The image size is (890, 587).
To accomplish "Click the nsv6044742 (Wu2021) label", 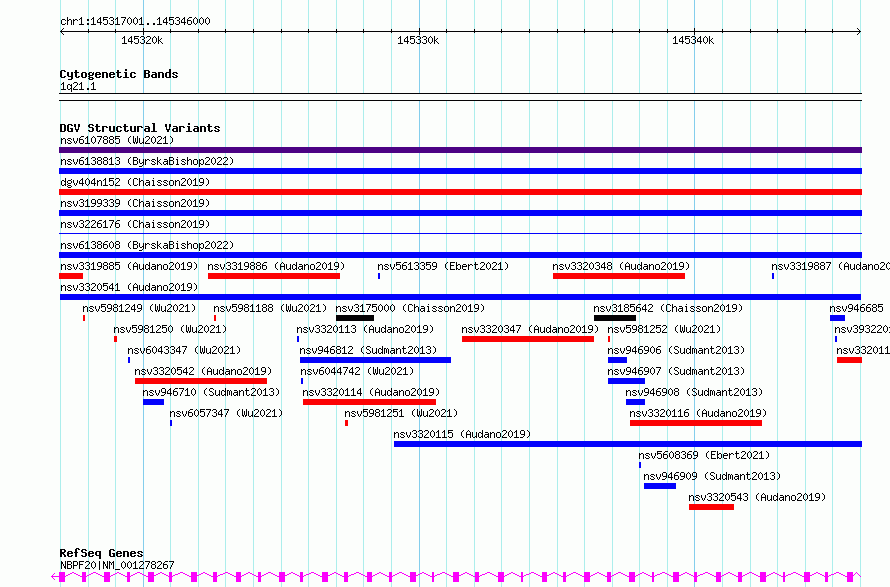I will click(358, 371).
